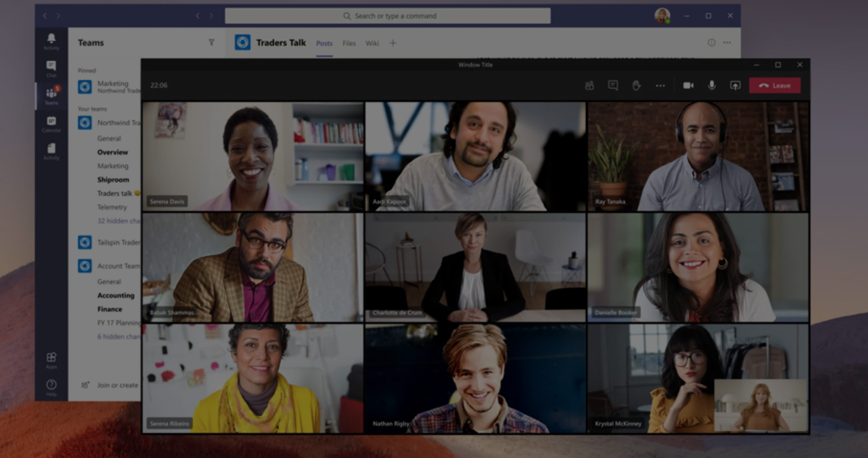
Task: Open the Shiproom channel
Action: click(113, 180)
